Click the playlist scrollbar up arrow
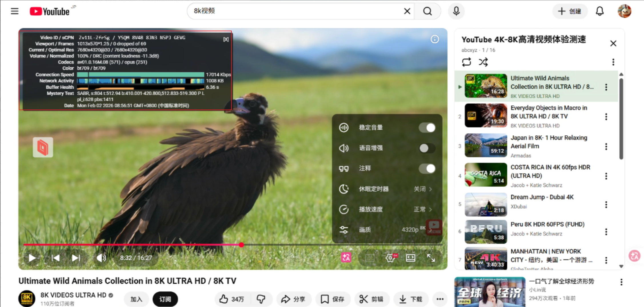This screenshot has width=644, height=307. [x=621, y=74]
